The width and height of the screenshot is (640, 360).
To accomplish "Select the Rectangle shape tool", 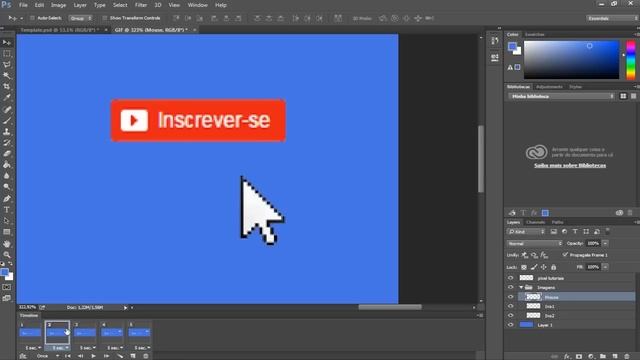I will tap(7, 232).
